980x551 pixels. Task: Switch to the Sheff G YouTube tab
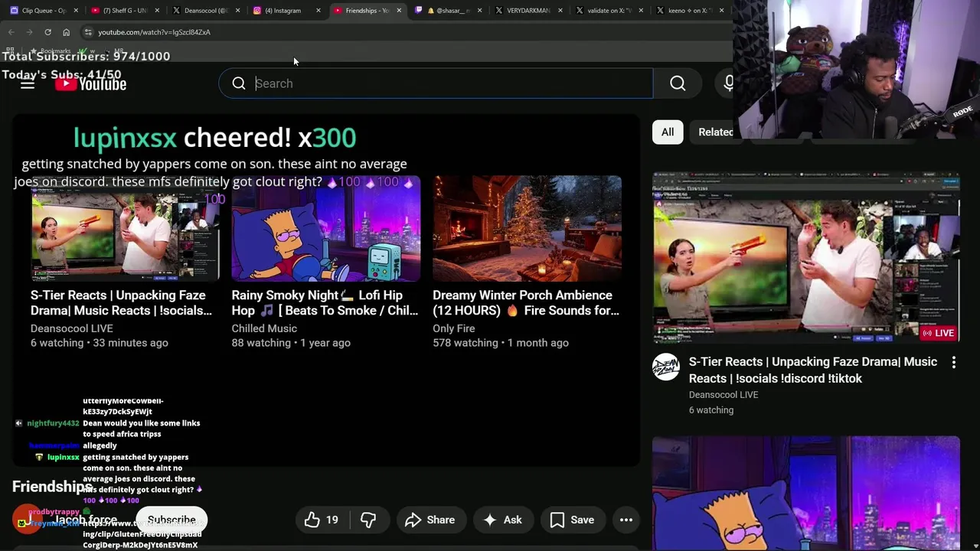point(125,11)
